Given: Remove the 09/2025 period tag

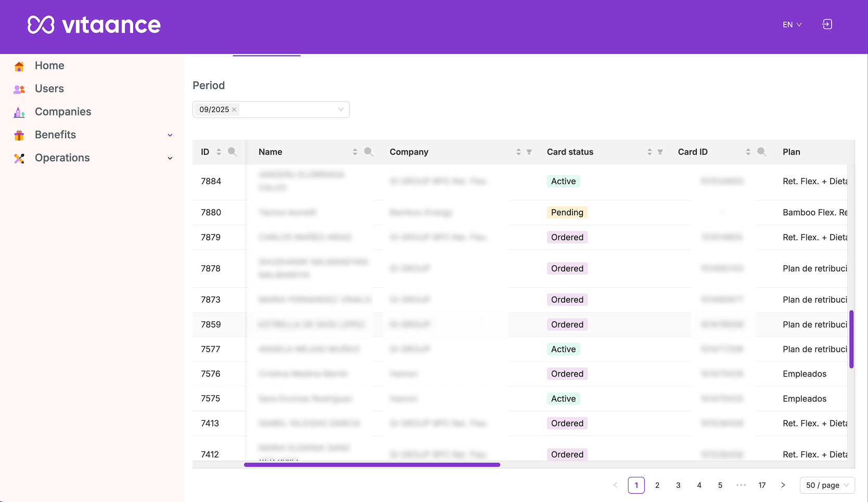Looking at the screenshot, I should (234, 109).
